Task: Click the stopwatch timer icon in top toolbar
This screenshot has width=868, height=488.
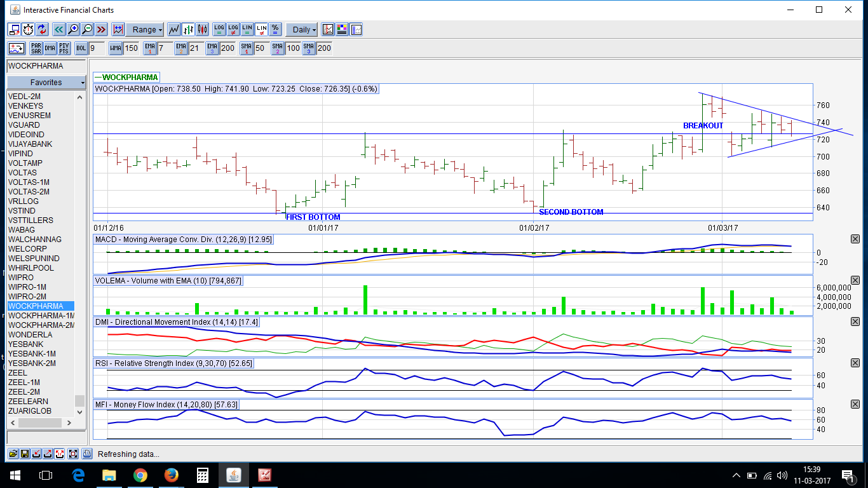Action: pyautogui.click(x=28, y=29)
